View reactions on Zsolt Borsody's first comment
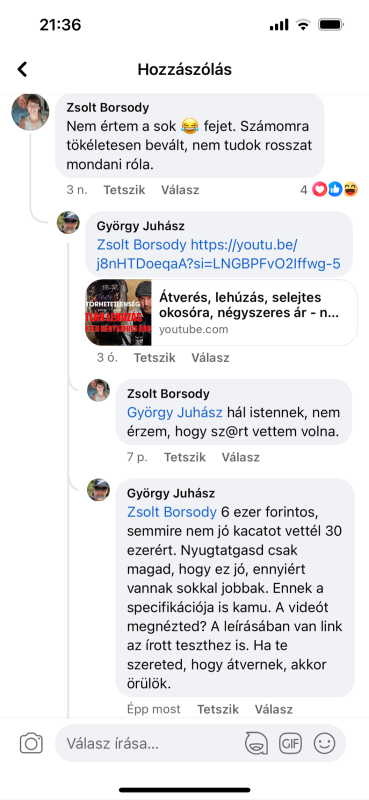 (329, 190)
